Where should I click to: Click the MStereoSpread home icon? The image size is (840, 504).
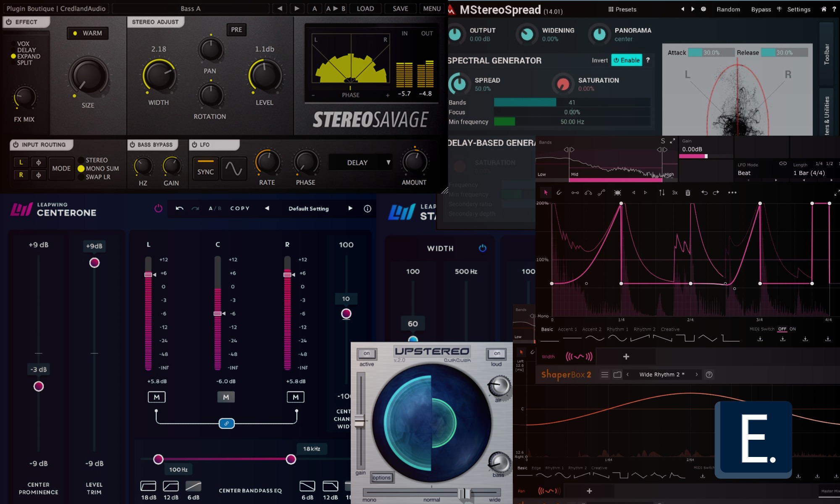coord(824,9)
